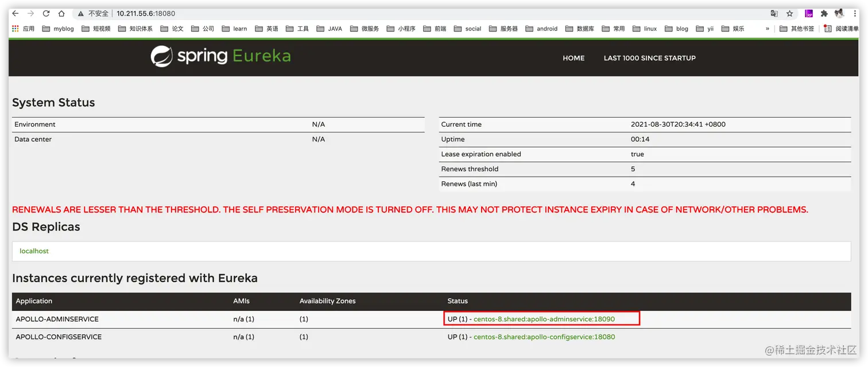The image size is (868, 367).
Task: Click the Data center row label
Action: click(33, 139)
